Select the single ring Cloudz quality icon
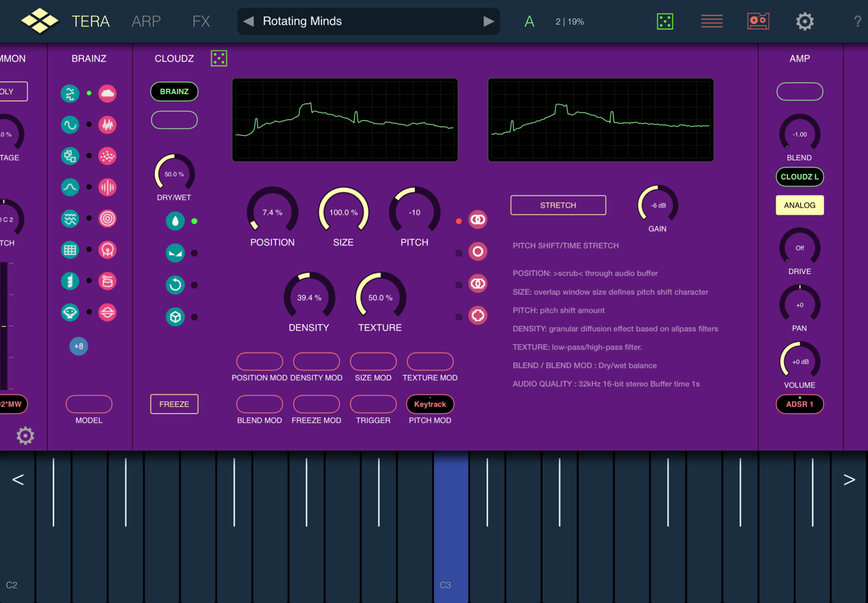The image size is (868, 603). point(478,252)
